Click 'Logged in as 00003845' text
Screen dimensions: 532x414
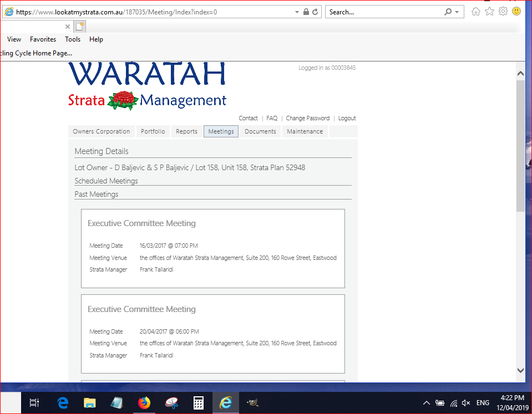[327, 68]
